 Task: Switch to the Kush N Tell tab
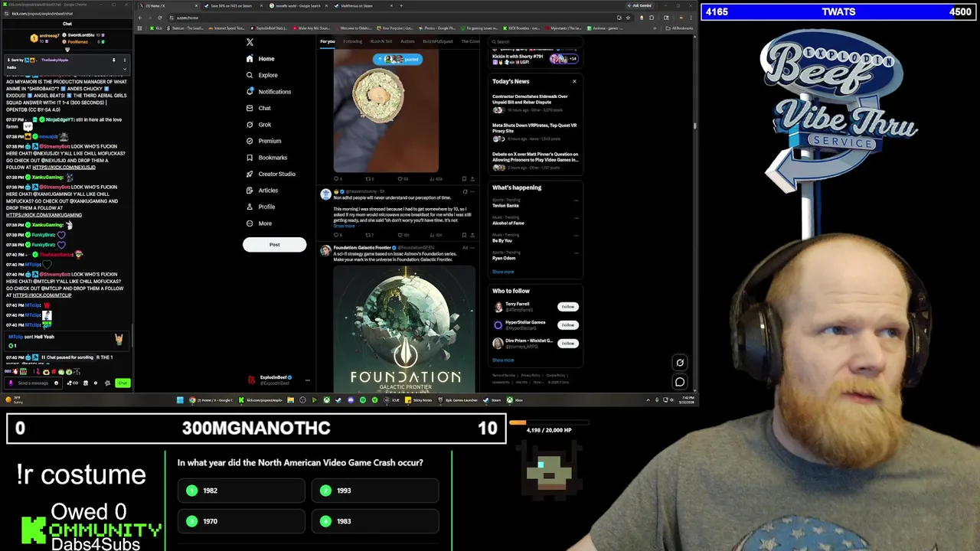coord(381,41)
